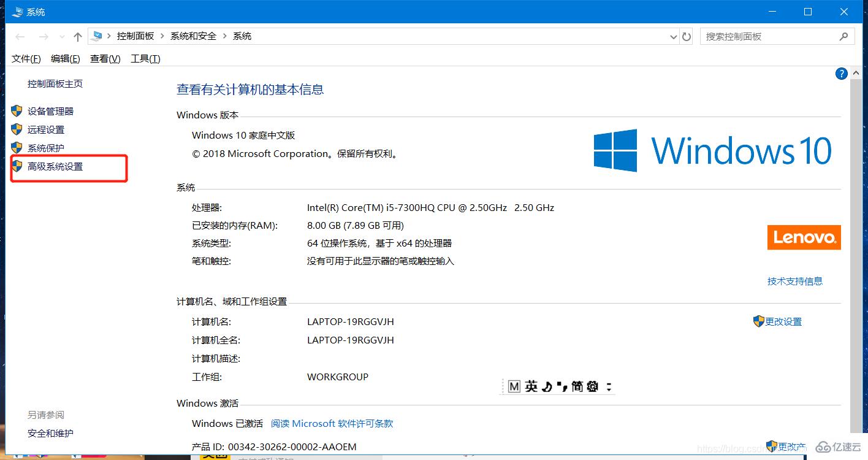This screenshot has height=460, width=868.
Task: Toggle the IME punctuation icon
Action: point(562,386)
